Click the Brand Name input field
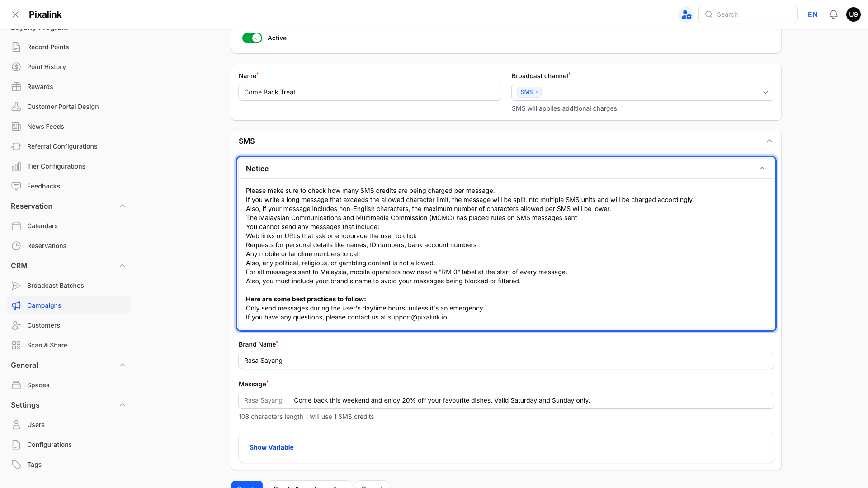Viewport: 868px width, 488px height. [506, 361]
